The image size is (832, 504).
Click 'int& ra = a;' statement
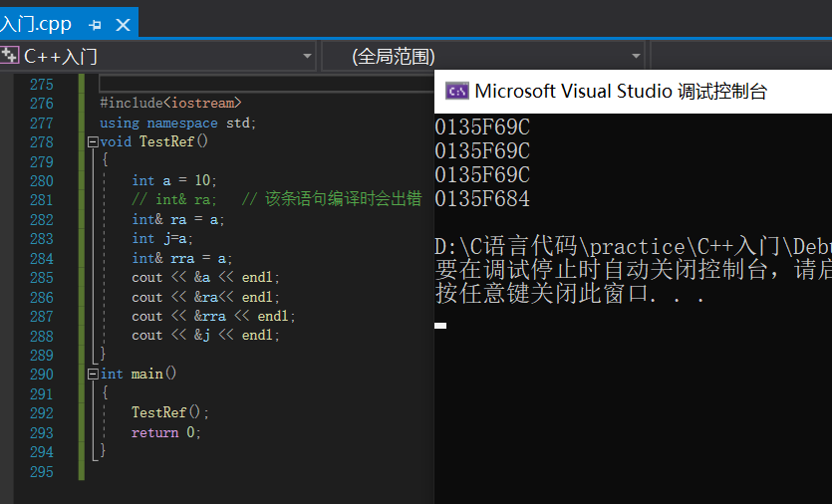pos(177,220)
